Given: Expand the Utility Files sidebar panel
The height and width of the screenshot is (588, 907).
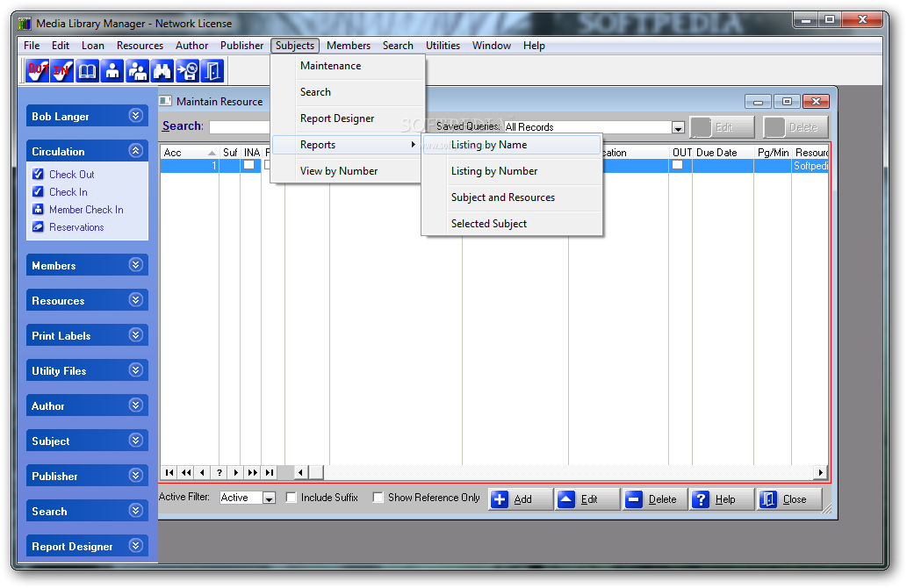Looking at the screenshot, I should point(136,370).
